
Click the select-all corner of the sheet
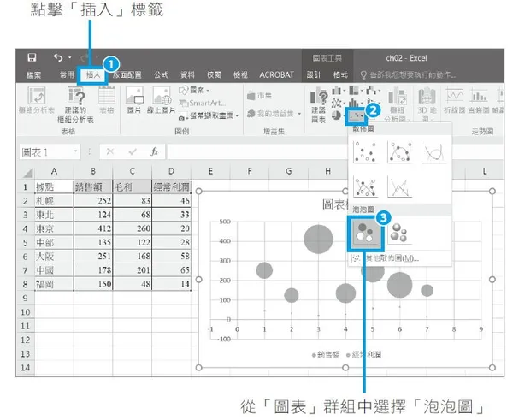27,172
